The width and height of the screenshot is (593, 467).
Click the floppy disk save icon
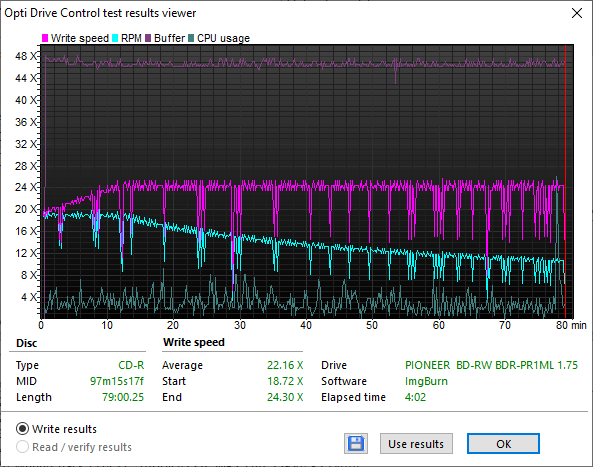tap(355, 444)
